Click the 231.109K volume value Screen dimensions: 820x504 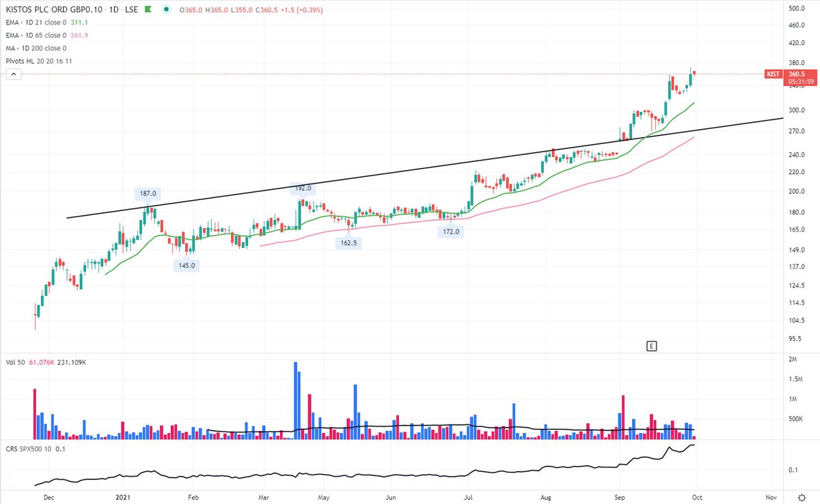[x=72, y=362]
